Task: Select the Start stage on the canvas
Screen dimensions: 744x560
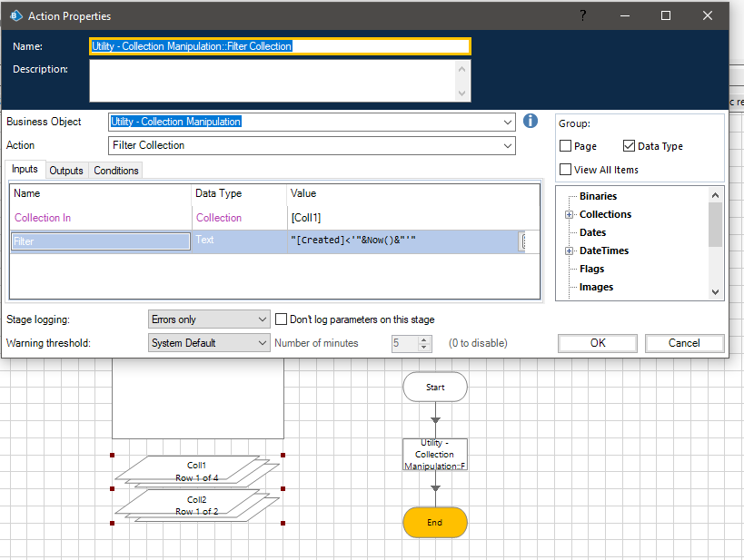Action: pos(435,387)
